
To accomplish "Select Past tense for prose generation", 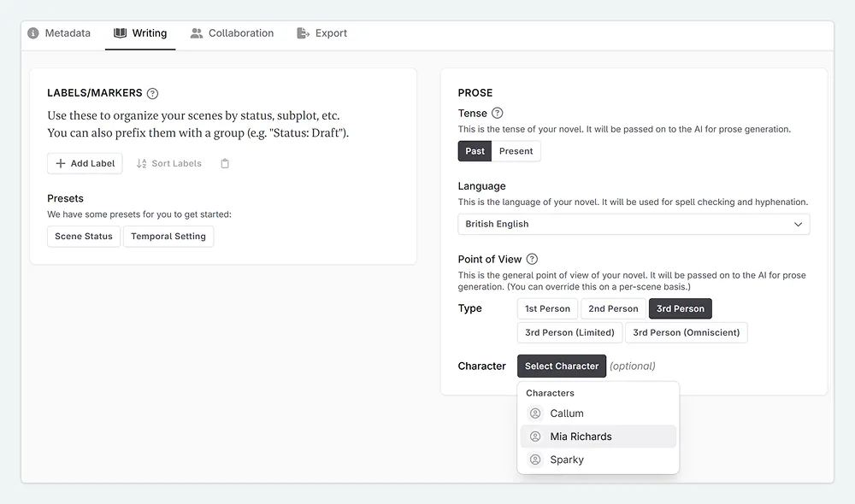I will (x=475, y=150).
